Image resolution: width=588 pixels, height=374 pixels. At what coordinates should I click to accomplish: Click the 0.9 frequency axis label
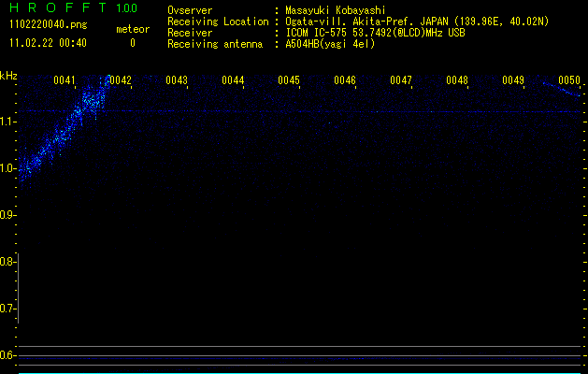coord(7,215)
